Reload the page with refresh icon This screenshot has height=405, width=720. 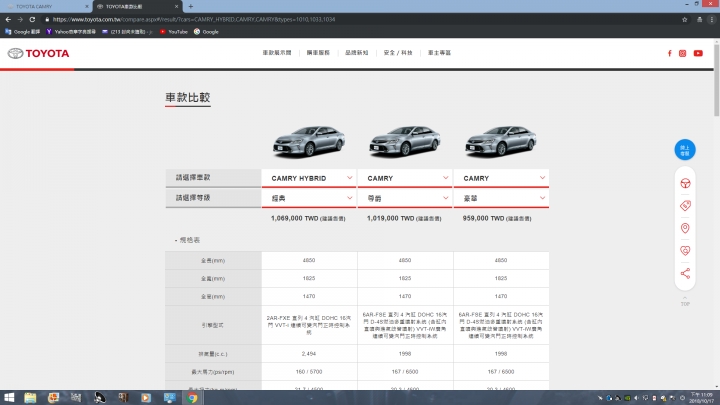pos(32,19)
